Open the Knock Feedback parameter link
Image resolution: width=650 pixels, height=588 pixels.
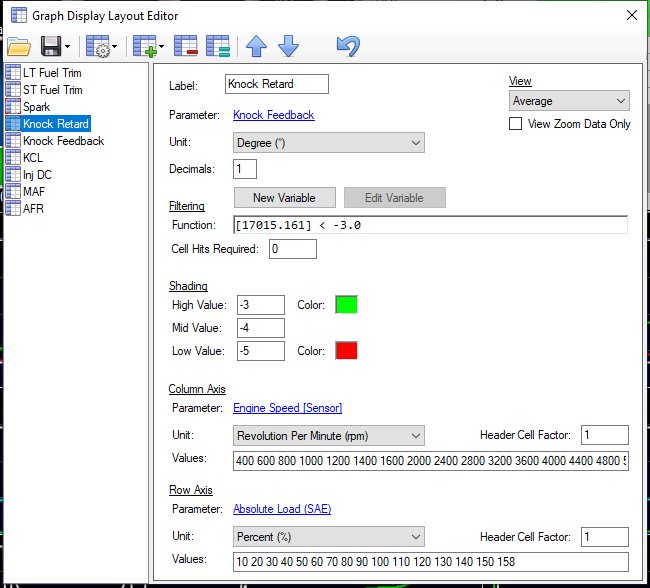coord(274,115)
